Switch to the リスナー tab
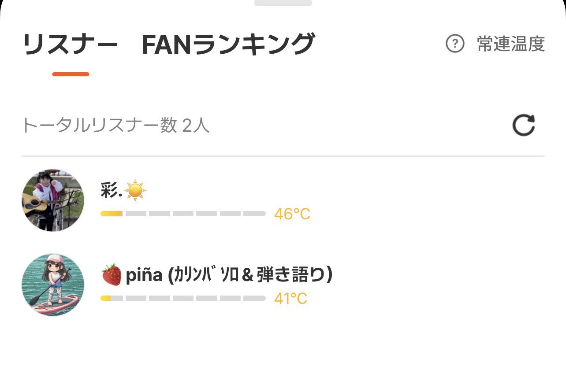 71,45
